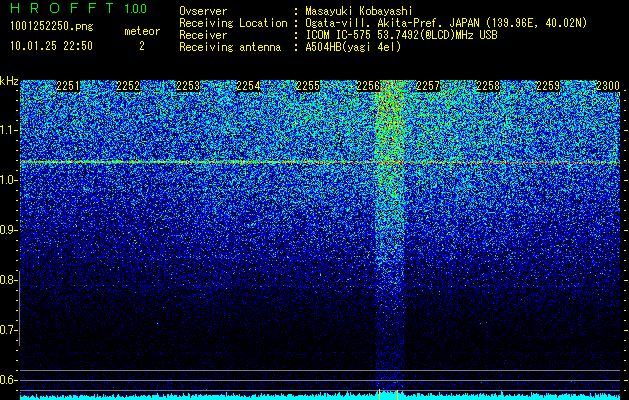
Task: Click the HROFFT 1.0.0 title text
Action: click(79, 8)
